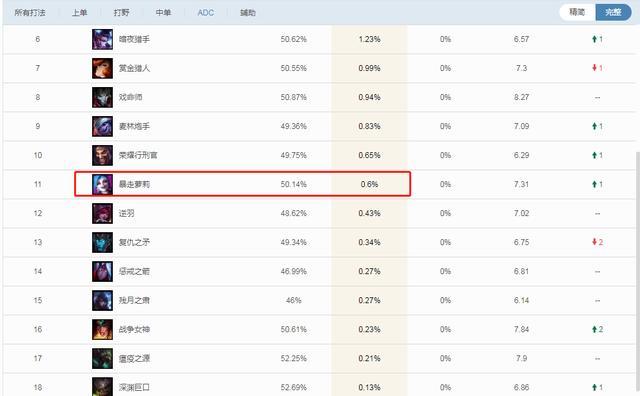The height and width of the screenshot is (396, 640).
Task: Select the 中单 tab
Action: pyautogui.click(x=163, y=13)
